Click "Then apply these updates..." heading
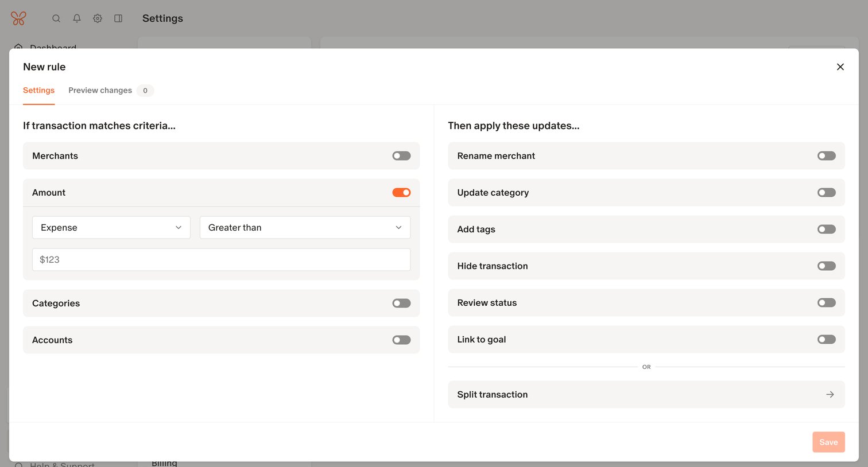 (514, 126)
